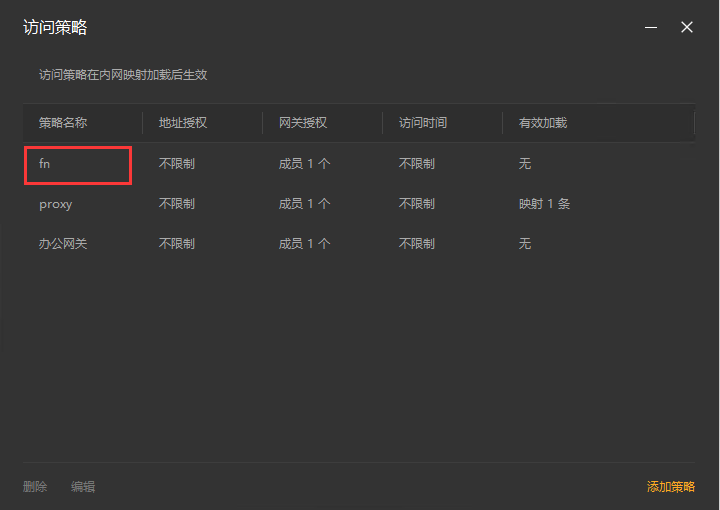Viewport: 720px width, 510px height.
Task: Click 成员 1 个 in 办公网关 row
Action: pyautogui.click(x=304, y=244)
